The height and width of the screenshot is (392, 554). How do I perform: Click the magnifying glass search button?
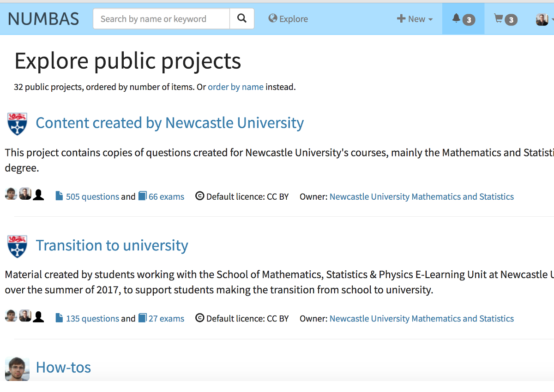click(x=242, y=19)
